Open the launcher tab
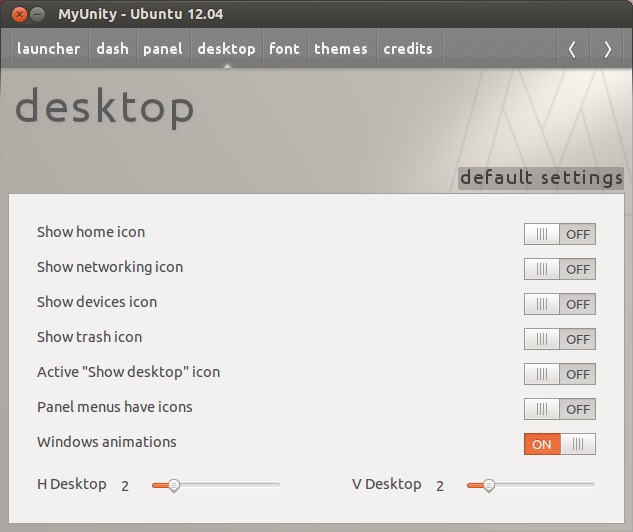 [48, 49]
